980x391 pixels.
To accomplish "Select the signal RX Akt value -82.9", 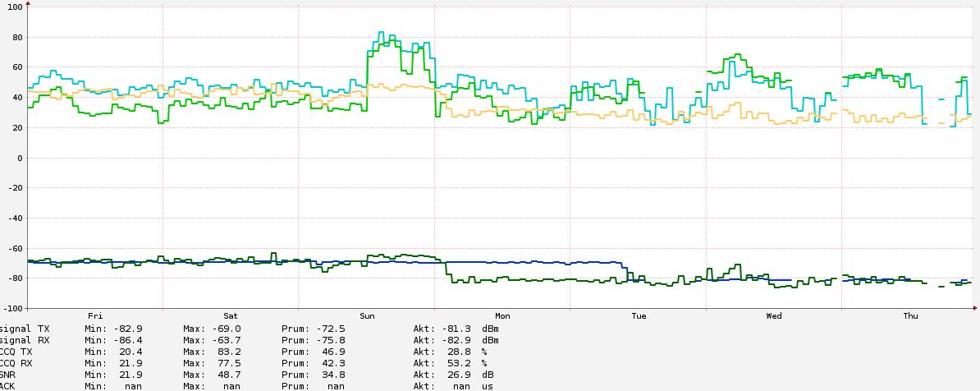I will click(x=457, y=340).
